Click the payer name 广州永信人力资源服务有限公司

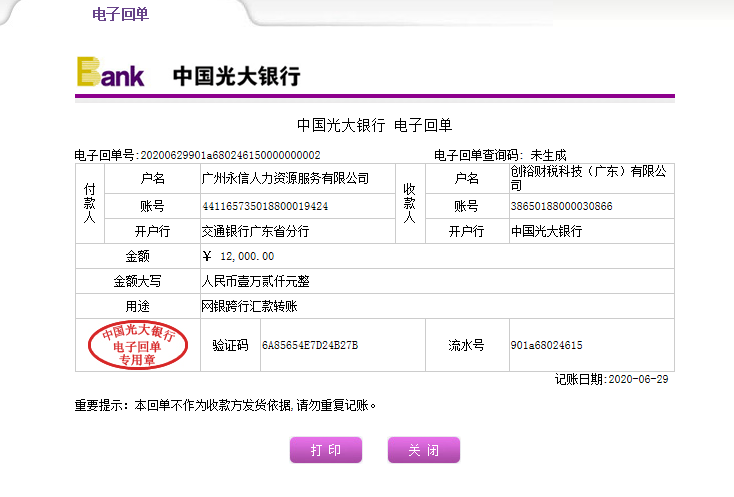tap(285, 178)
